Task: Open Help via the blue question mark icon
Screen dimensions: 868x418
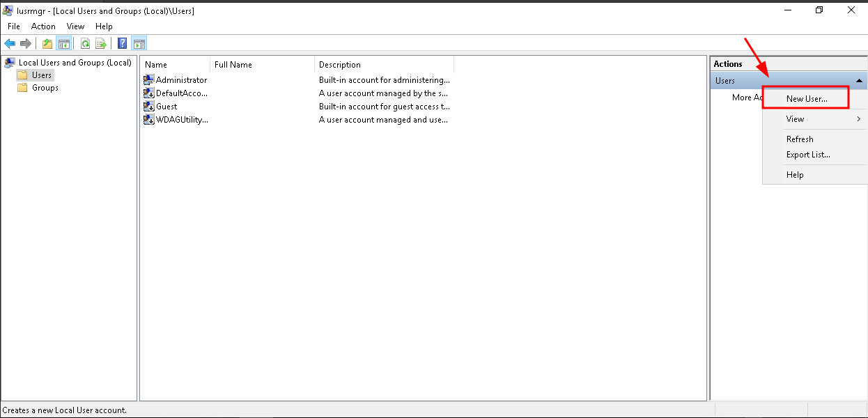Action: click(122, 43)
